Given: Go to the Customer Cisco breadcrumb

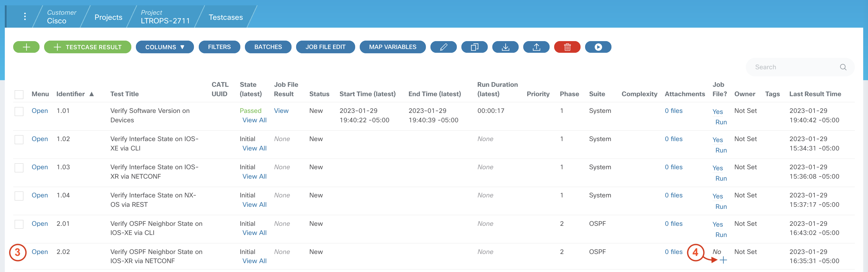Looking at the screenshot, I should point(61,17).
